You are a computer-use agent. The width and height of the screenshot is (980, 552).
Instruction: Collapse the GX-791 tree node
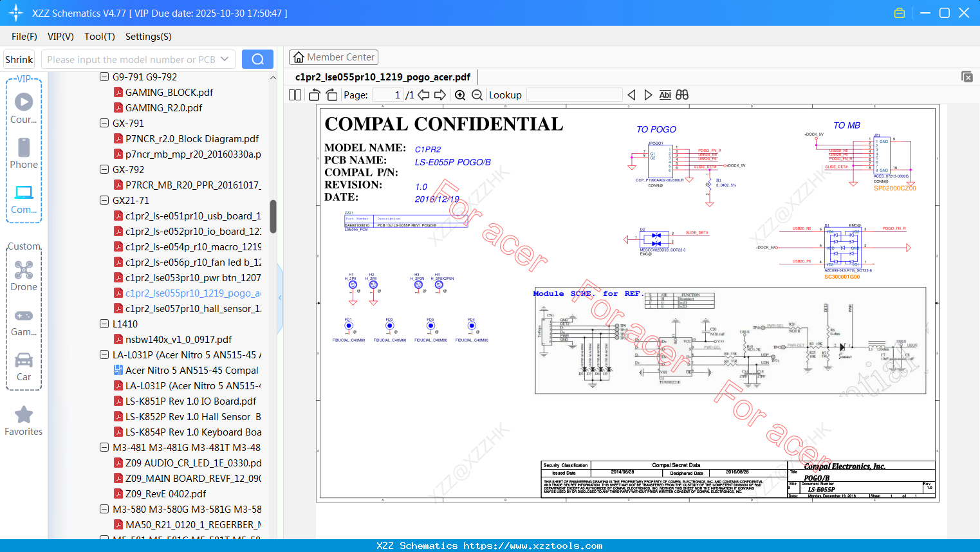(104, 123)
